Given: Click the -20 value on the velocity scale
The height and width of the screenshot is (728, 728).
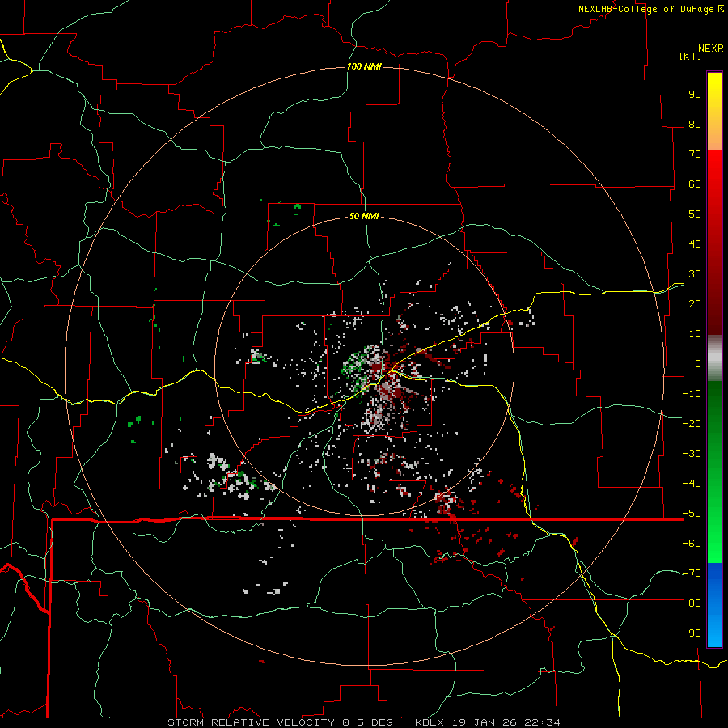Looking at the screenshot, I should 692,424.
